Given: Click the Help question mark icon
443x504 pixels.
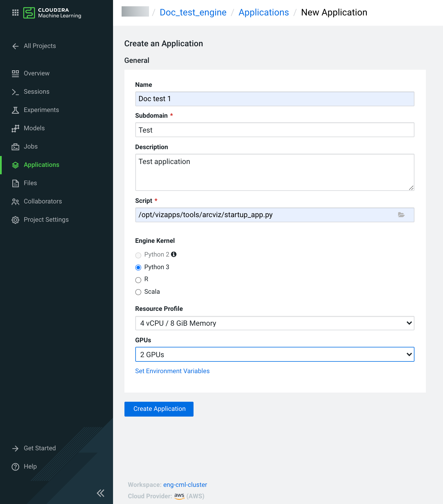Looking at the screenshot, I should 15,467.
